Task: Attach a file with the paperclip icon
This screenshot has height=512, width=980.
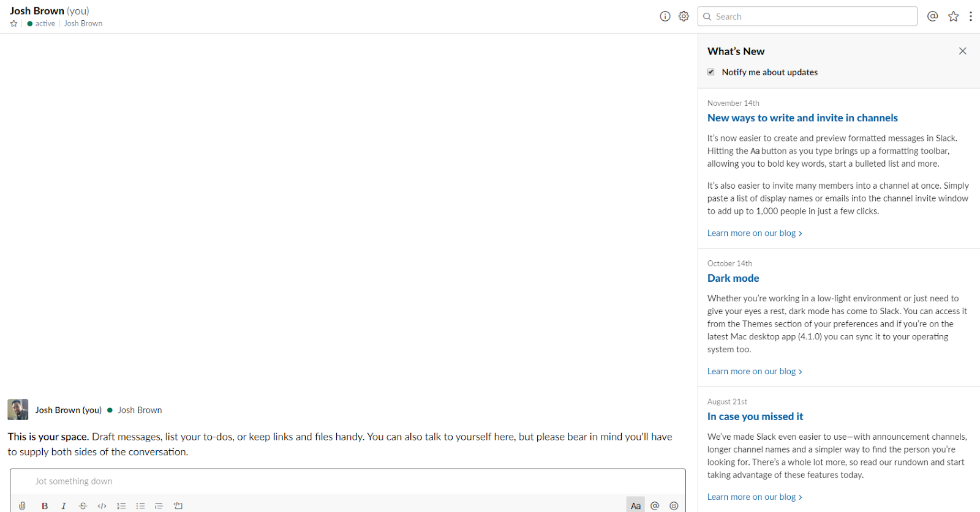Action: coord(23,506)
